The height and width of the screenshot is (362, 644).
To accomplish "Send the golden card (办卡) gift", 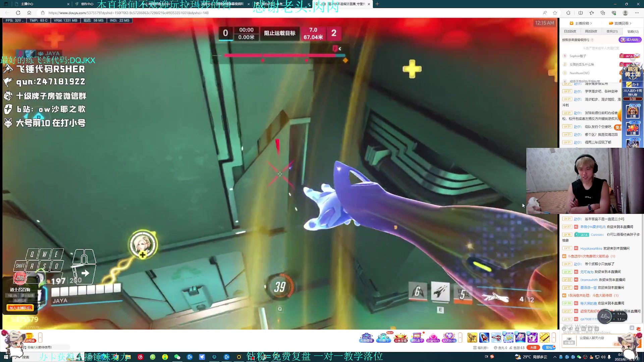I will 544,338.
